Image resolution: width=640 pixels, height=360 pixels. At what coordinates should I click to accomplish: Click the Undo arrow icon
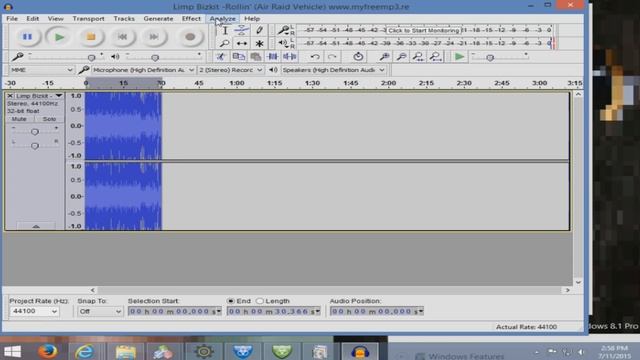point(315,57)
